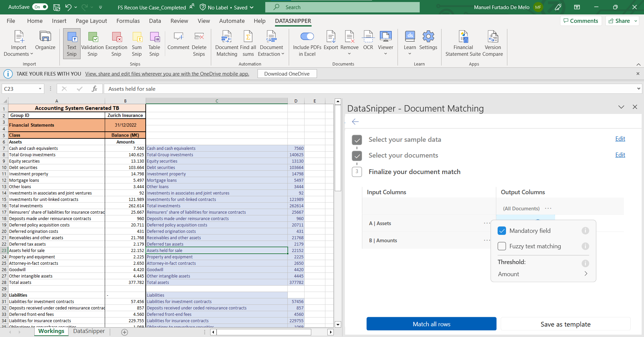644x337 pixels.
Task: Click Match all rows button
Action: click(x=431, y=324)
